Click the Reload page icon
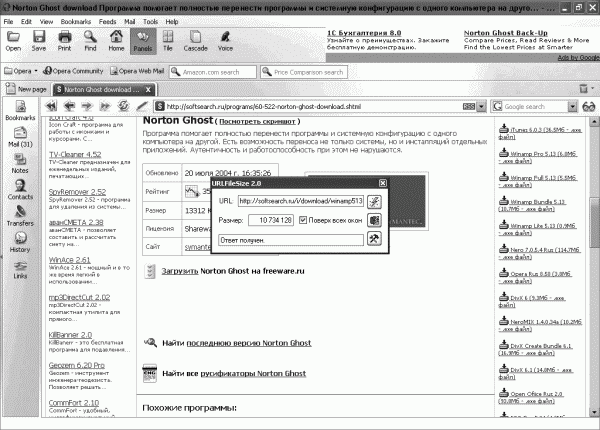 coord(123,106)
